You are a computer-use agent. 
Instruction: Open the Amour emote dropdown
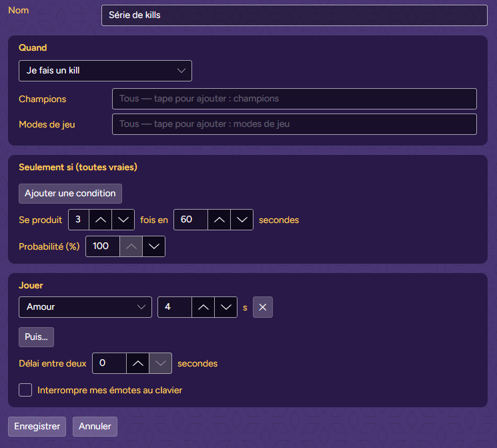tap(85, 307)
